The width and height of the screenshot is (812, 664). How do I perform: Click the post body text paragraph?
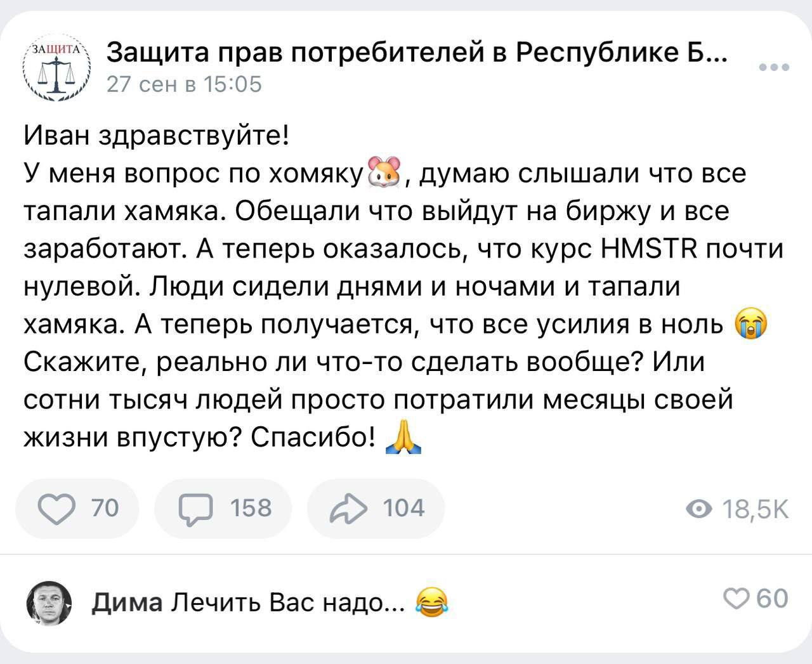[404, 287]
